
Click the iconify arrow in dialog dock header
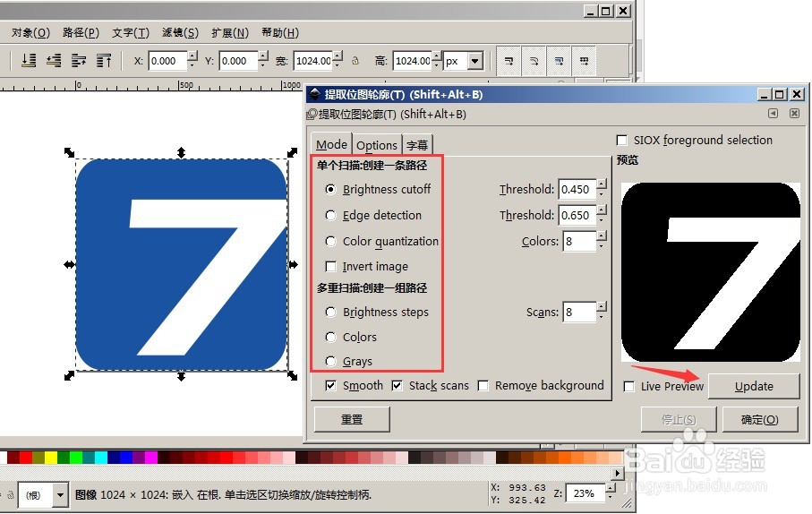(773, 114)
